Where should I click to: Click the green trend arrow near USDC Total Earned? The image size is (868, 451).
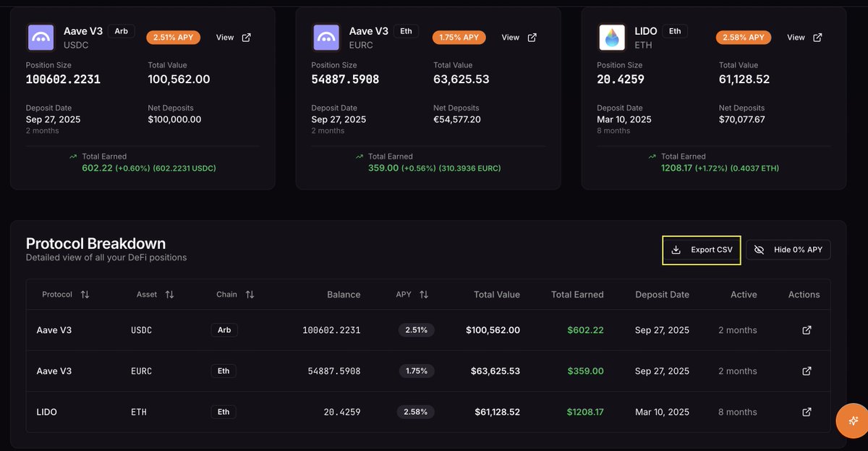tap(73, 156)
